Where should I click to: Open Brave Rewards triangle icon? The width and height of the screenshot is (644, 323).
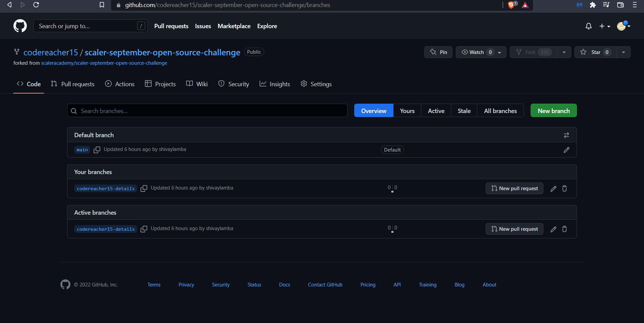pyautogui.click(x=525, y=5)
